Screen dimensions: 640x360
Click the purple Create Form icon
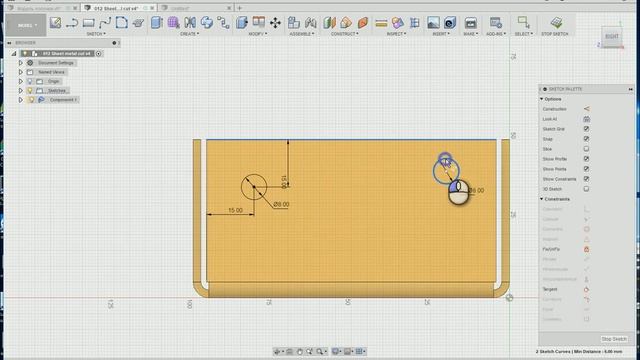coord(173,22)
